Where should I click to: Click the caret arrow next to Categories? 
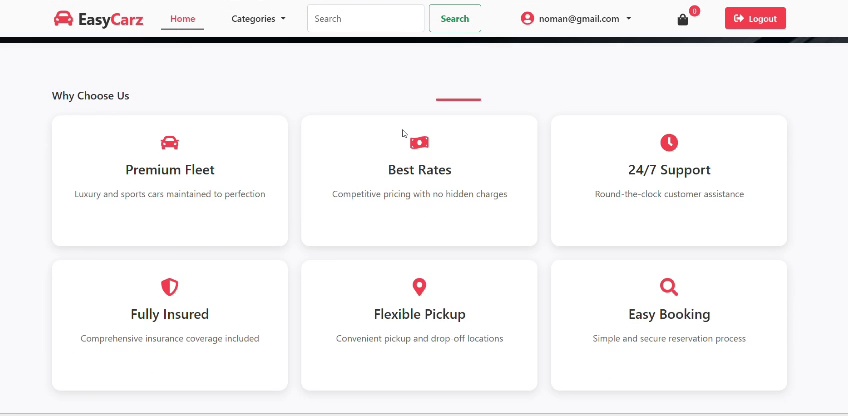[283, 19]
